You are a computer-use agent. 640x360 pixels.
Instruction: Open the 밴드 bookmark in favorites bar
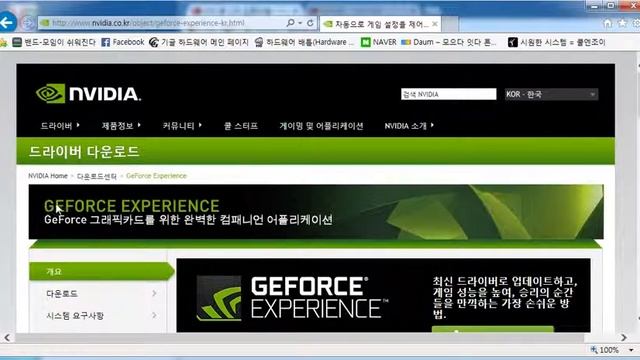(54, 42)
